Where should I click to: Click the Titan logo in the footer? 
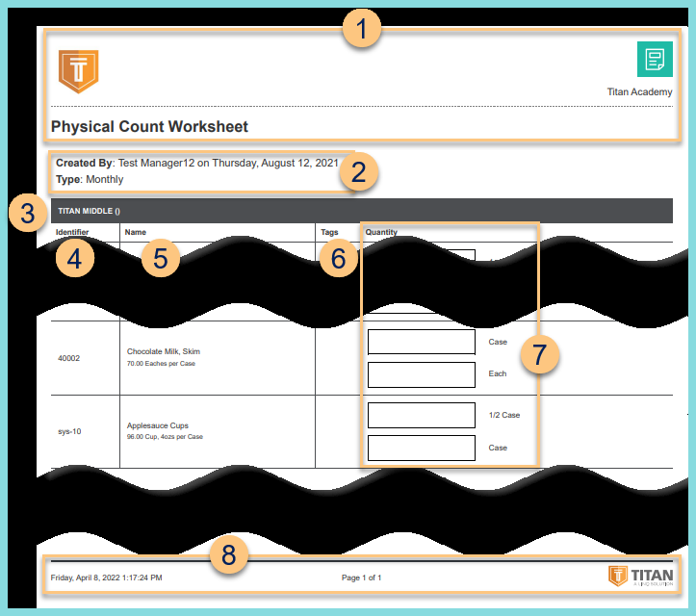point(640,576)
